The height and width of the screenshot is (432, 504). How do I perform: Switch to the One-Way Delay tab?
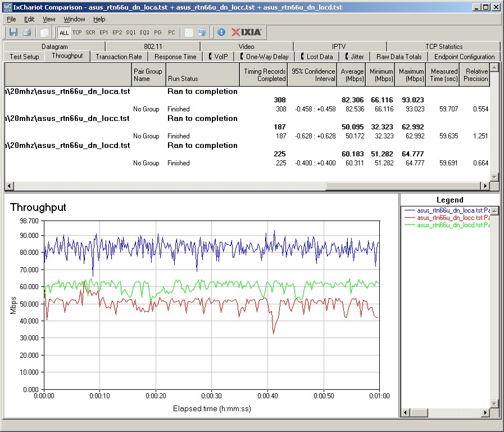[x=264, y=57]
